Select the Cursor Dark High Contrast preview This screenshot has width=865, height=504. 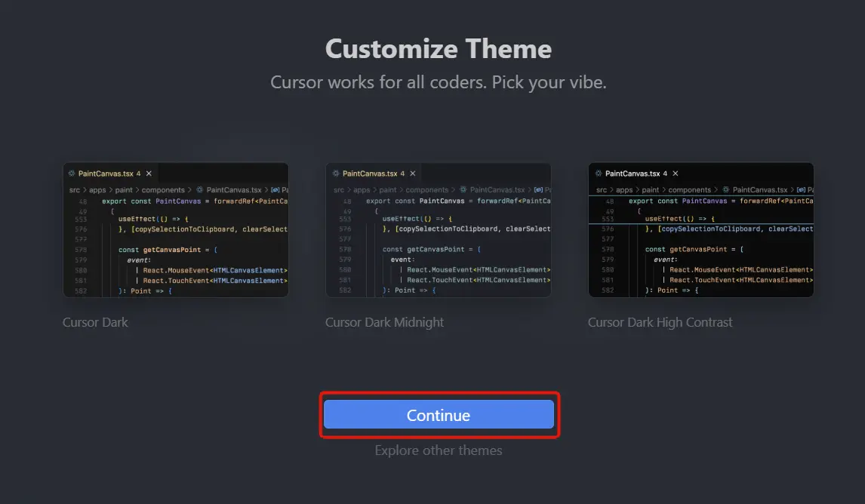(701, 230)
